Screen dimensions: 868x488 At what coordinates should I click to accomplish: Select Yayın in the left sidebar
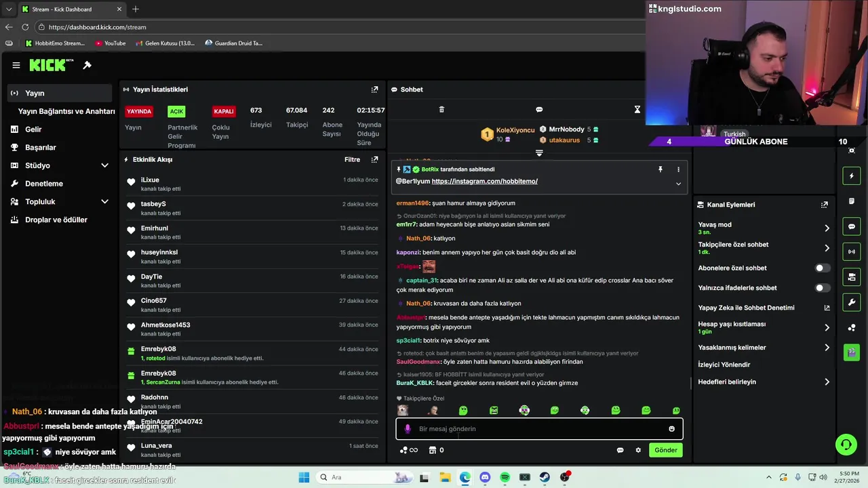[x=60, y=93]
